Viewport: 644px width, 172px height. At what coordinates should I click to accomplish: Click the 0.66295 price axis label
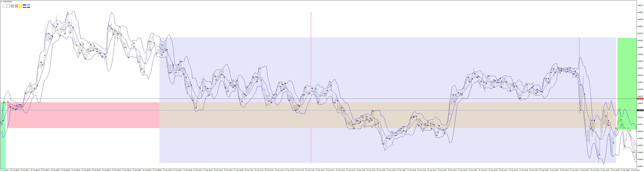[x=640, y=40]
